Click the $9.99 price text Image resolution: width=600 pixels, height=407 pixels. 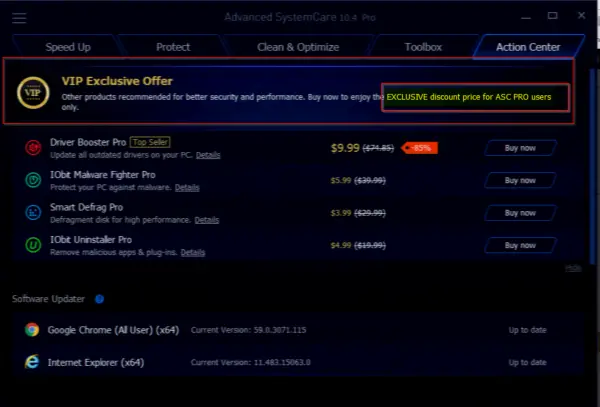pyautogui.click(x=345, y=148)
